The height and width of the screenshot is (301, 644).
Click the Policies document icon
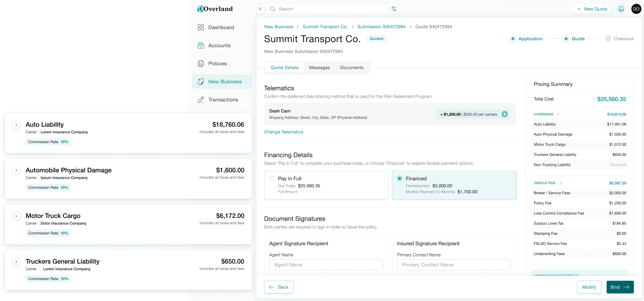pyautogui.click(x=201, y=64)
